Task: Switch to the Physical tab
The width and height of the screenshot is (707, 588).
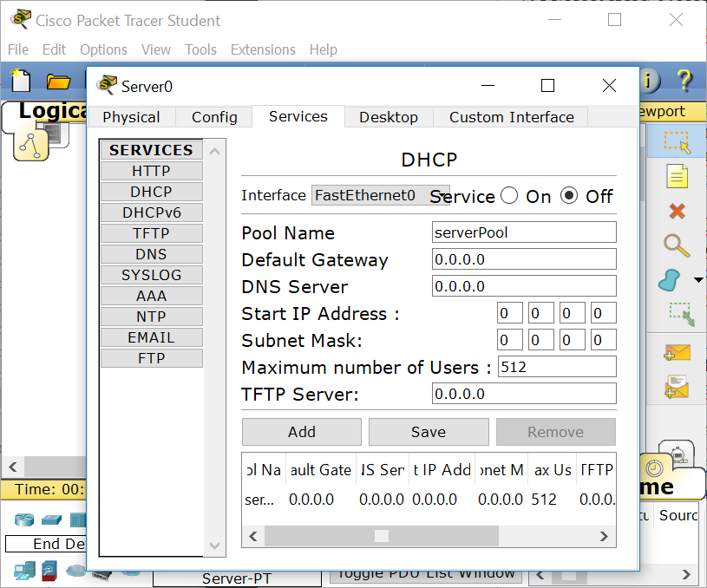Action: [x=131, y=117]
